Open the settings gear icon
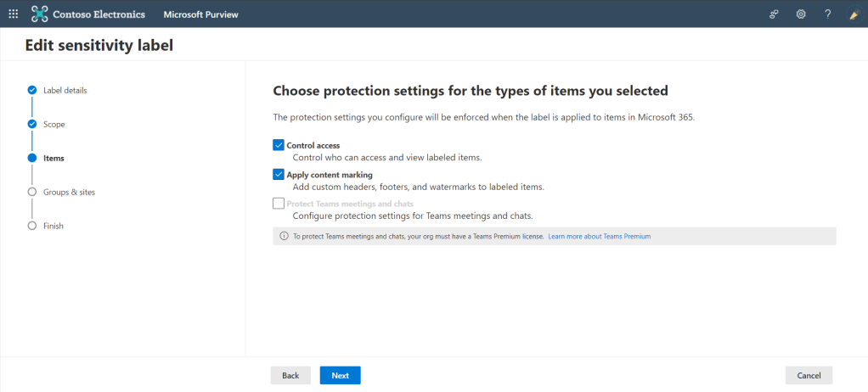This screenshot has width=868, height=392. [x=800, y=14]
